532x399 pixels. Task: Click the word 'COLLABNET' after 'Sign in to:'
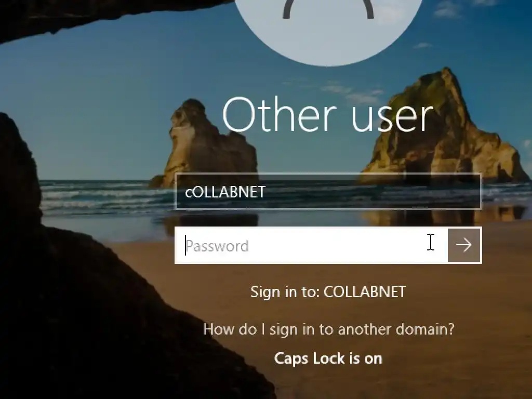click(x=365, y=292)
